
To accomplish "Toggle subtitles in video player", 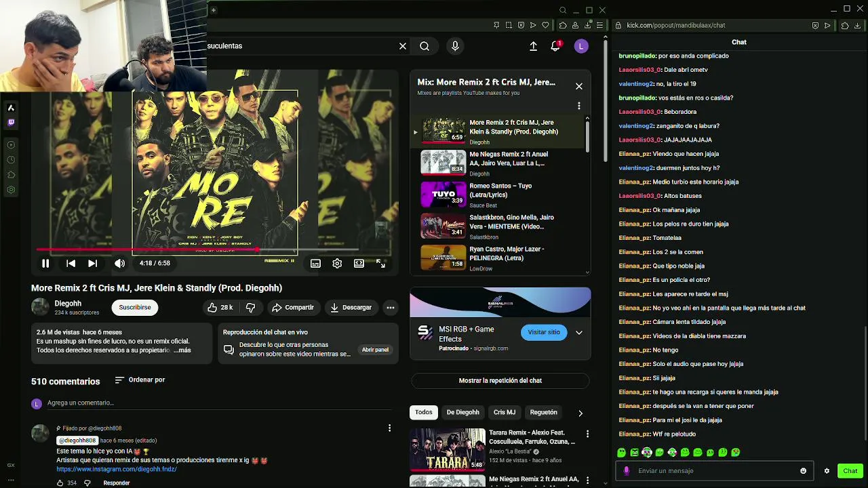I will [315, 263].
